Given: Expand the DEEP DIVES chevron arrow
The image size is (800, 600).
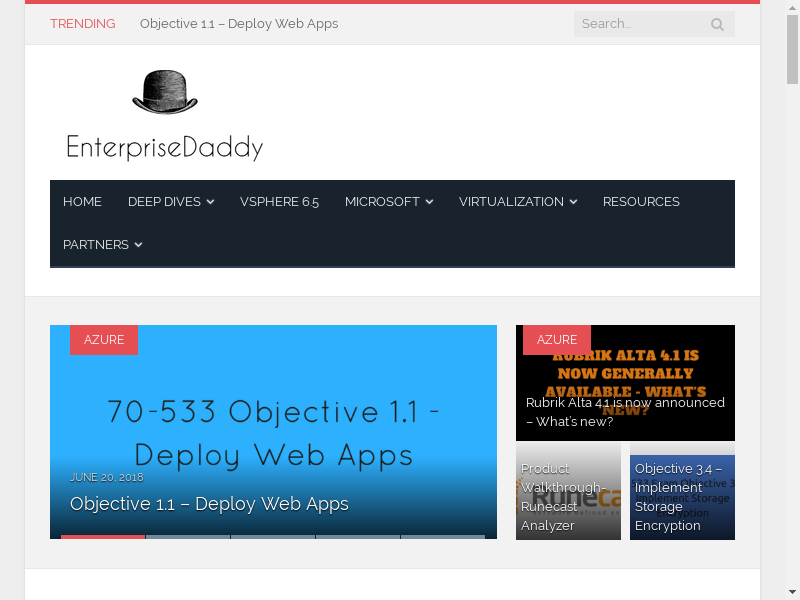Looking at the screenshot, I should 210,202.
